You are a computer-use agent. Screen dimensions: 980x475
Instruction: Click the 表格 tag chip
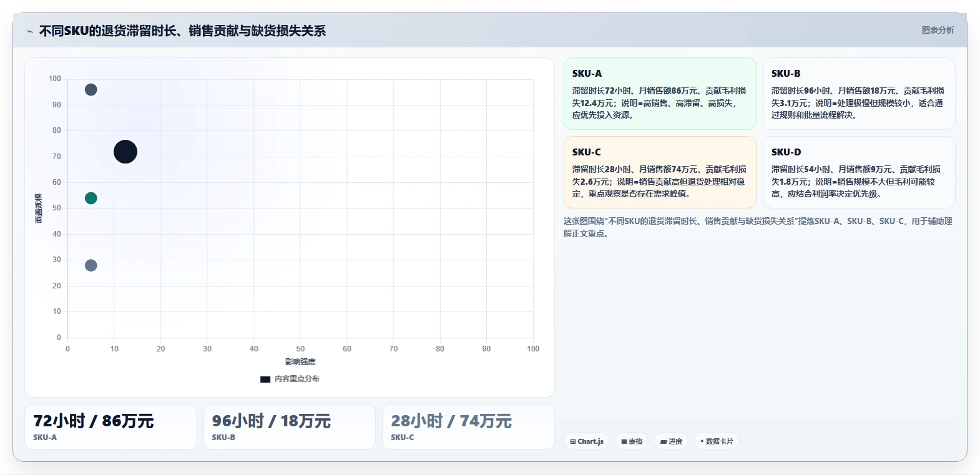tap(632, 441)
